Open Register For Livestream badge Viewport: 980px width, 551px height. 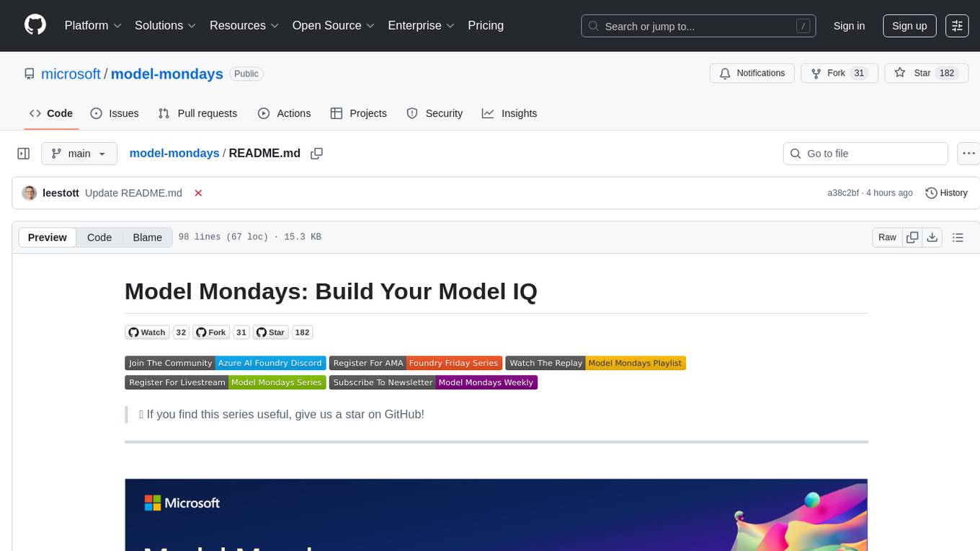(226, 382)
